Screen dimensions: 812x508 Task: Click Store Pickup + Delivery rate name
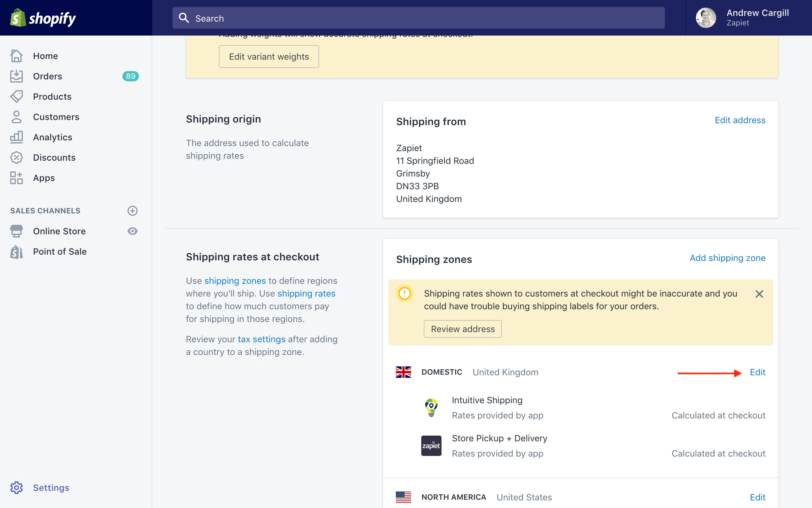pos(499,438)
